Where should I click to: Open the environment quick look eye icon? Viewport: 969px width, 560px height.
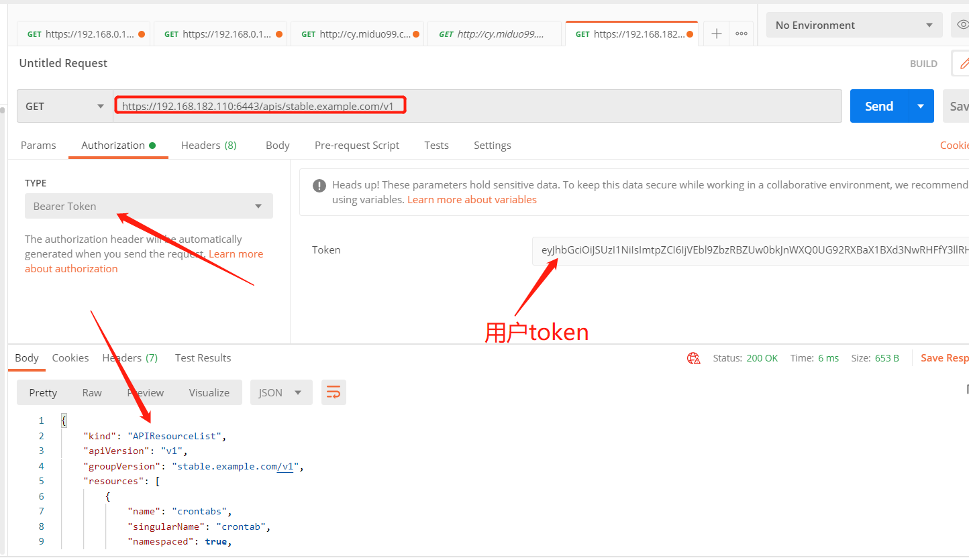962,25
